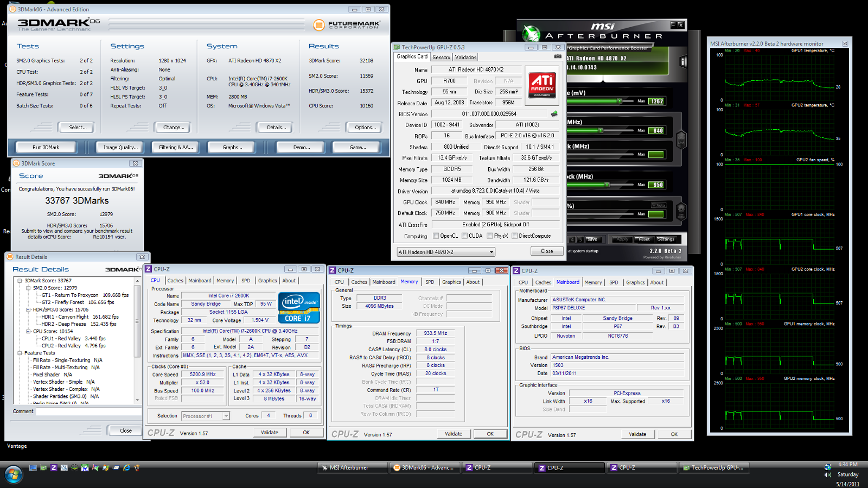
Task: Click the volume icon in system tray
Action: coord(828,475)
